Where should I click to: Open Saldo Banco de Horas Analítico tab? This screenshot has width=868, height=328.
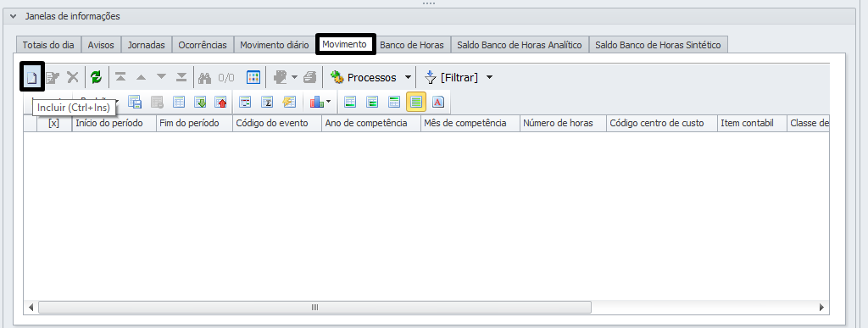point(520,46)
